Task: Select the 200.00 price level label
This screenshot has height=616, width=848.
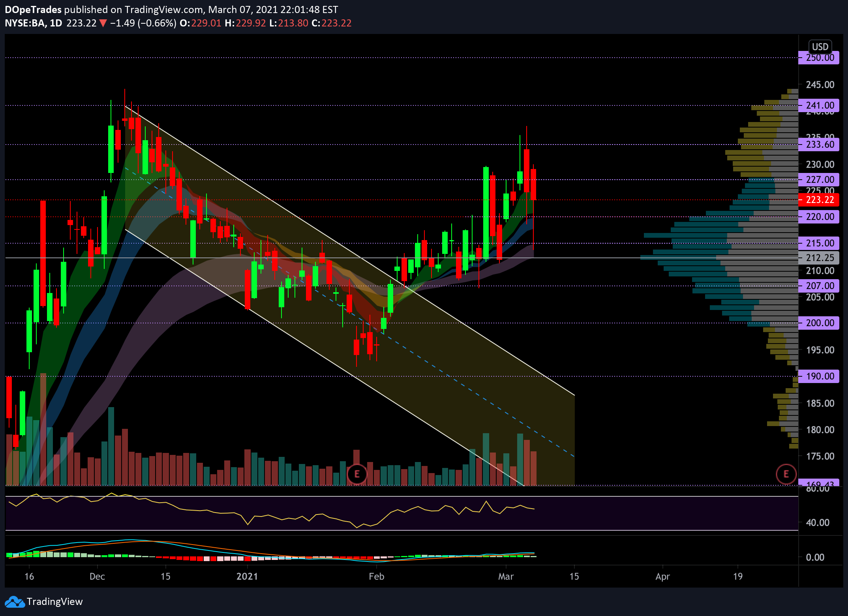Action: pos(819,323)
